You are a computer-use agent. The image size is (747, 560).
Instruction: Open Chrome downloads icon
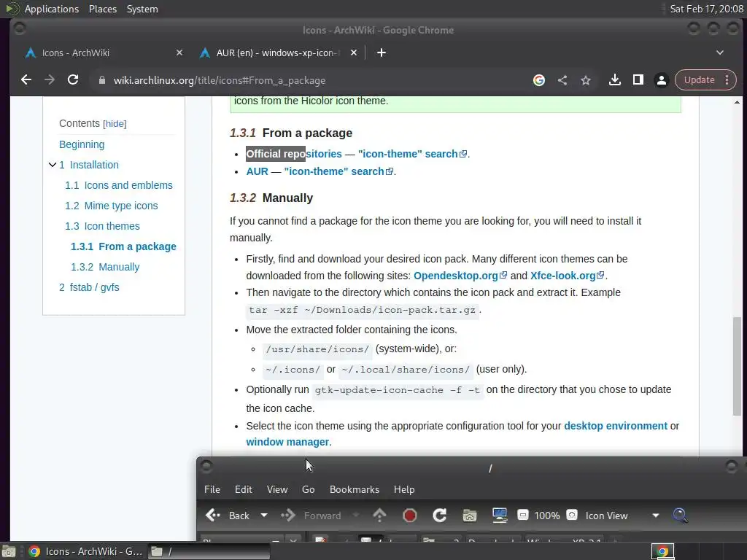(614, 80)
